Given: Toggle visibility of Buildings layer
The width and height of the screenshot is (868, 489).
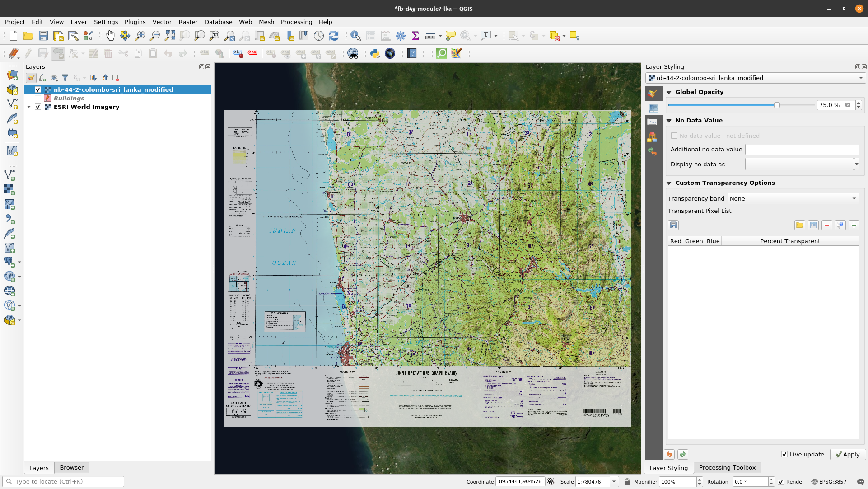Looking at the screenshot, I should 38,98.
